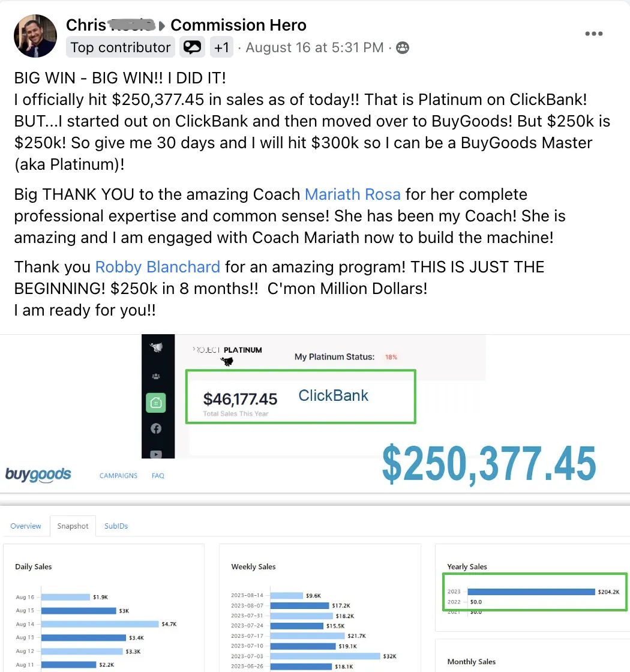Open the +1 additional badges
This screenshot has height=672, width=630.
[x=221, y=47]
